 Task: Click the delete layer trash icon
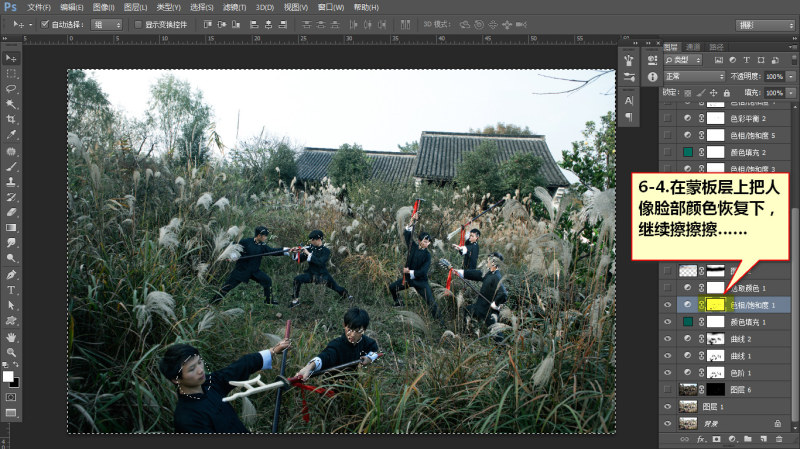779,439
